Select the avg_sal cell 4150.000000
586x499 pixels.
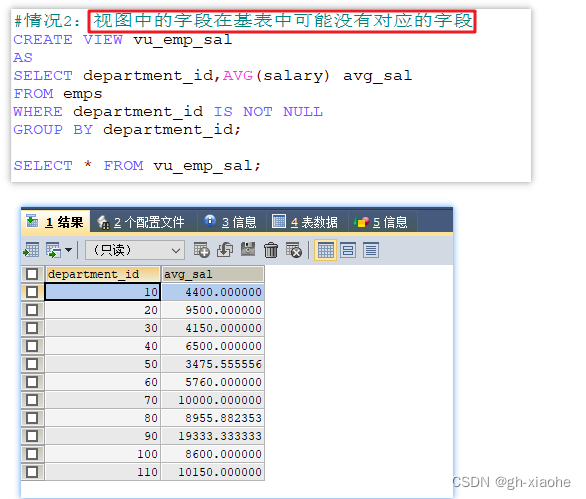point(213,328)
